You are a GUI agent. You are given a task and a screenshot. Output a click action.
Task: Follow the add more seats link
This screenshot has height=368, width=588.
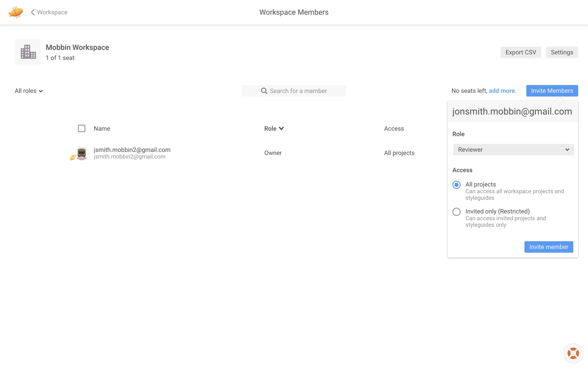(502, 91)
